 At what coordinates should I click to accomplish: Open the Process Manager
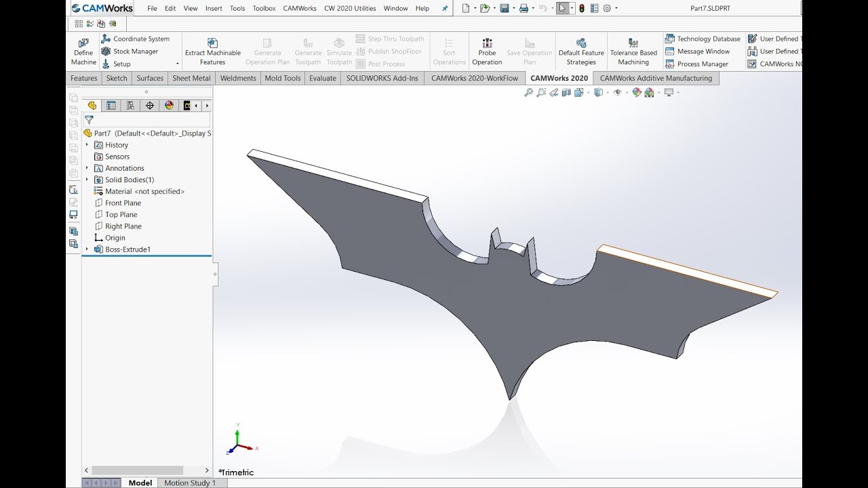coord(696,64)
